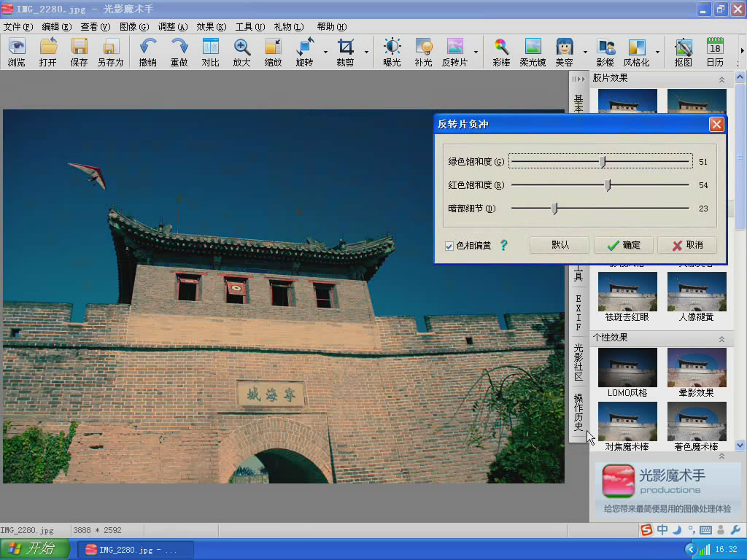Expand the 风格化 dropdown arrow

(x=657, y=52)
